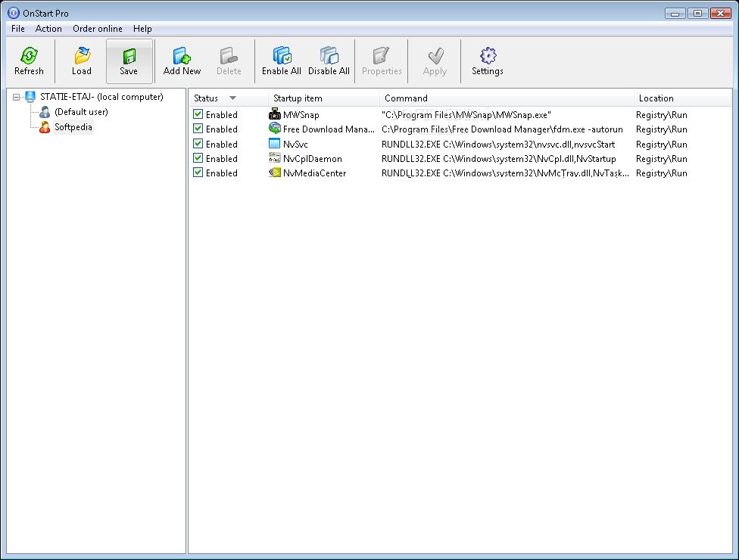
Task: Click the Load toolbar icon
Action: (x=82, y=55)
